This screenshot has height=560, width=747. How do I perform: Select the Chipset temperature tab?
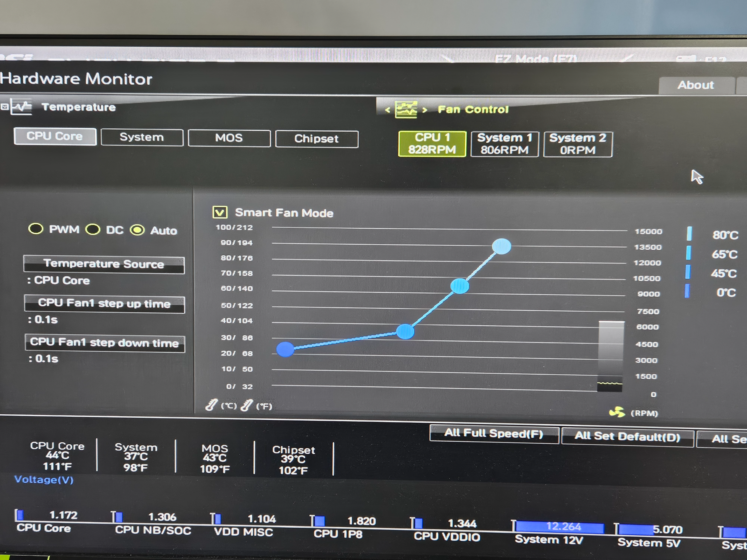point(316,139)
